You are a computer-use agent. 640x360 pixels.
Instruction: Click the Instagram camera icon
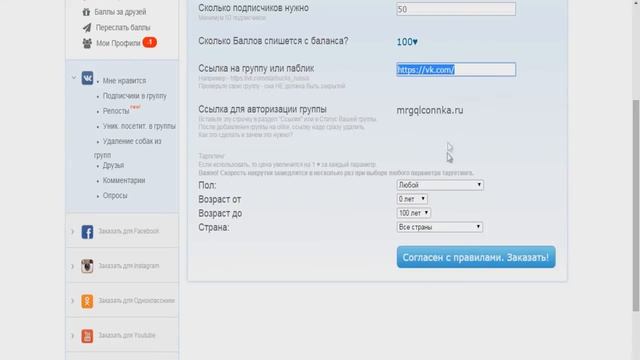[87, 266]
